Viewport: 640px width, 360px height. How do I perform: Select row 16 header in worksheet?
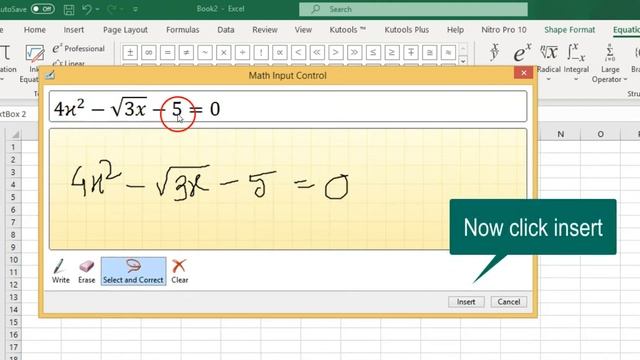[x=13, y=335]
